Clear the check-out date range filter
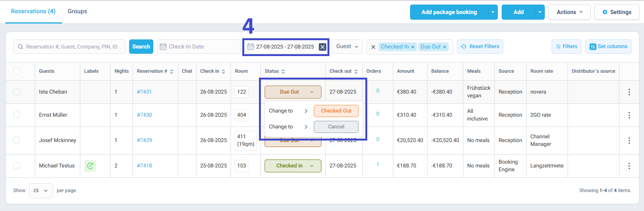This screenshot has height=211, width=644. click(322, 47)
